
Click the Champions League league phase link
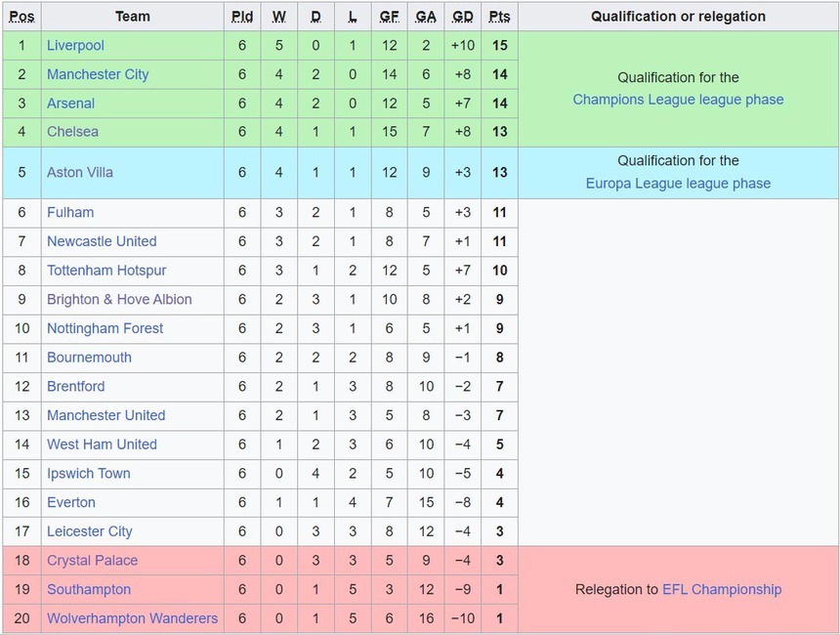click(678, 100)
